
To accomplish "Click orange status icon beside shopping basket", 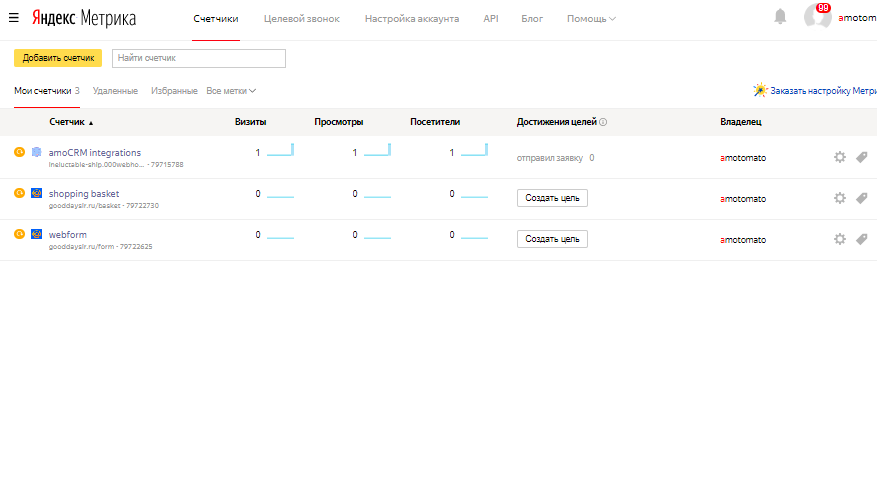I will [19, 193].
